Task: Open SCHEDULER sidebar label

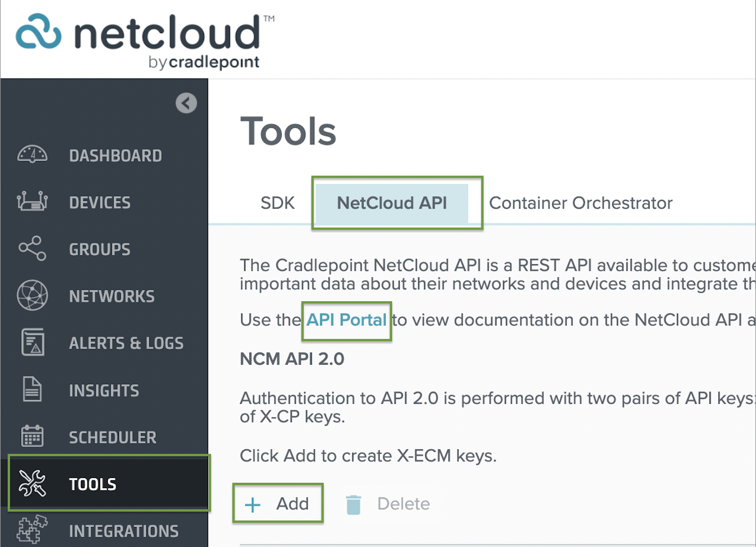Action: coord(113,437)
